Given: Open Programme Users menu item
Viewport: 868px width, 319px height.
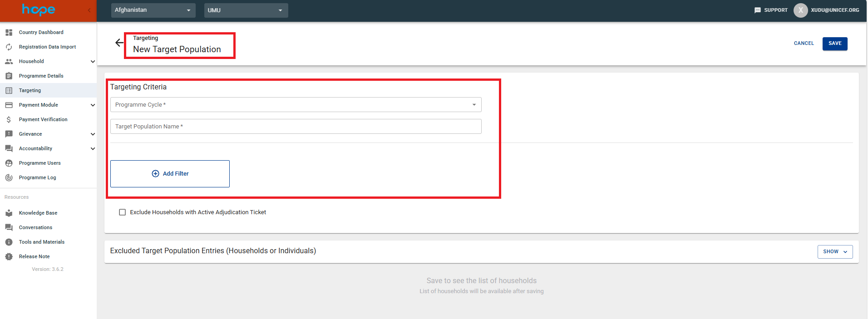Looking at the screenshot, I should coord(39,163).
